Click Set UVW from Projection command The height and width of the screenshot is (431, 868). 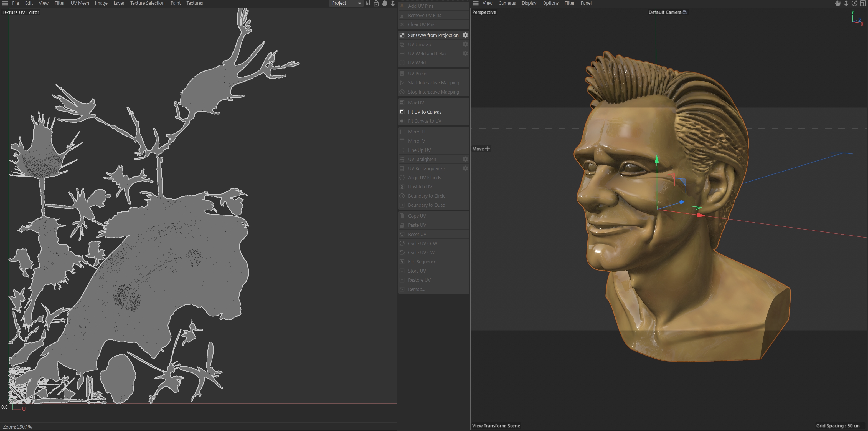coord(433,35)
